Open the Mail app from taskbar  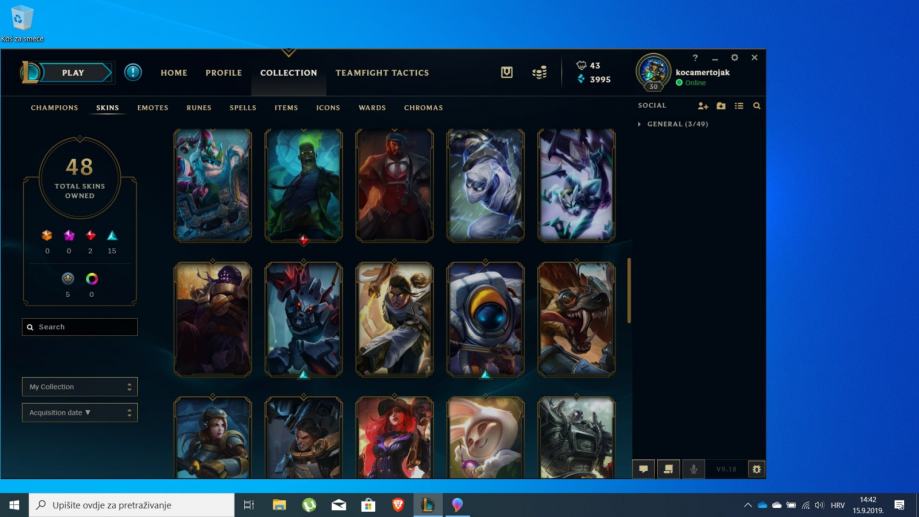pyautogui.click(x=339, y=505)
